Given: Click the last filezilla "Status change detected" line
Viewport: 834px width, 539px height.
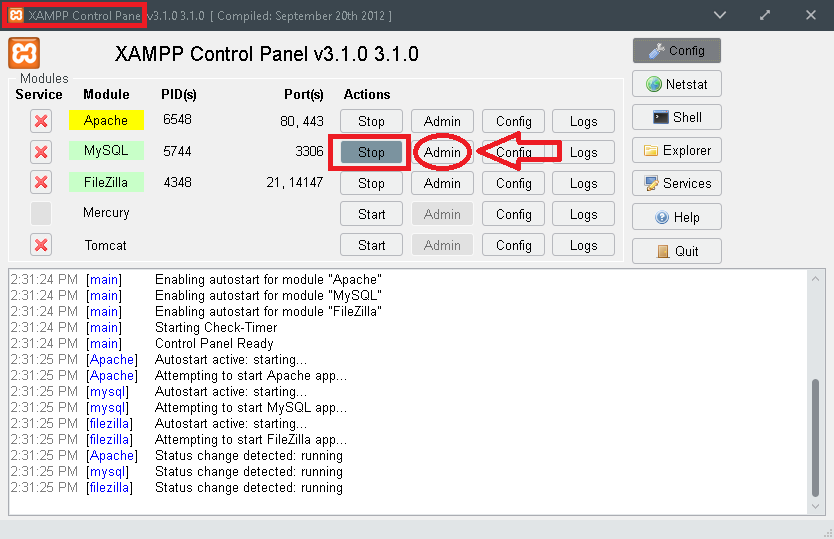Looking at the screenshot, I should [248, 487].
